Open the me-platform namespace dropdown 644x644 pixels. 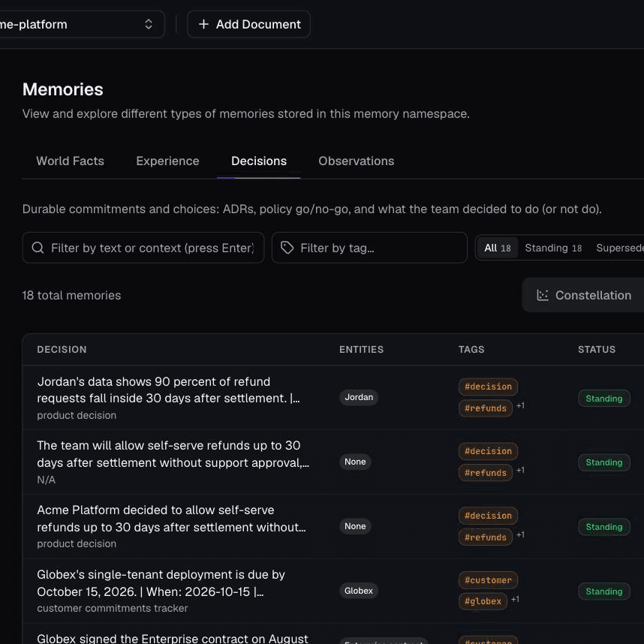point(80,24)
